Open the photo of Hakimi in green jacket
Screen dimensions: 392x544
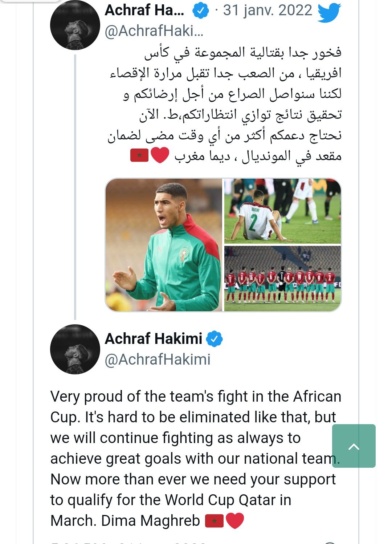pos(164,245)
